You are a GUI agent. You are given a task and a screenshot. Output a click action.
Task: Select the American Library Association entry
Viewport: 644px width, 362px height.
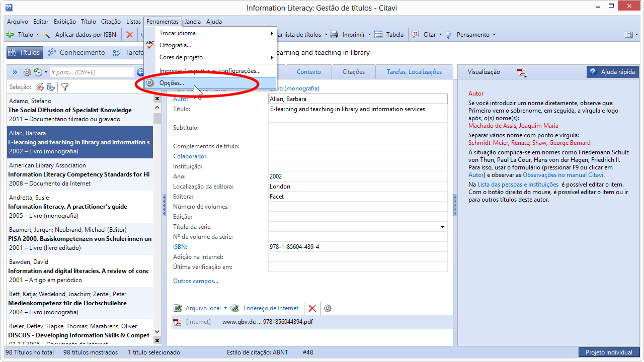point(79,174)
